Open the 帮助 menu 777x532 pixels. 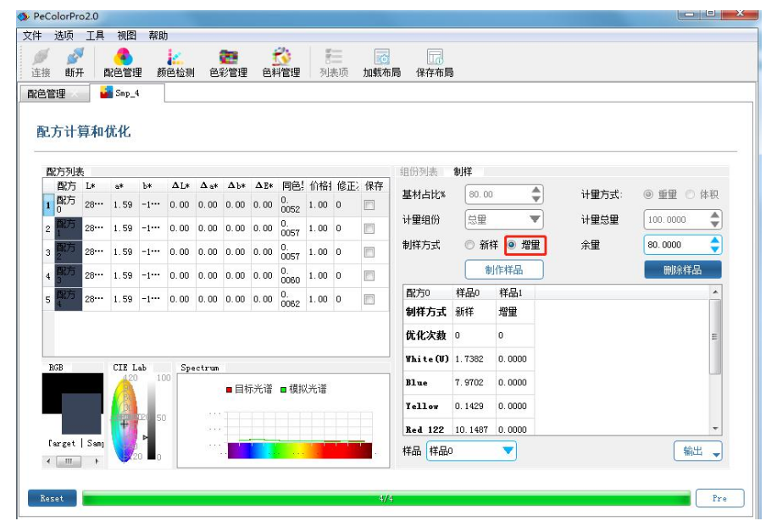coord(158,36)
